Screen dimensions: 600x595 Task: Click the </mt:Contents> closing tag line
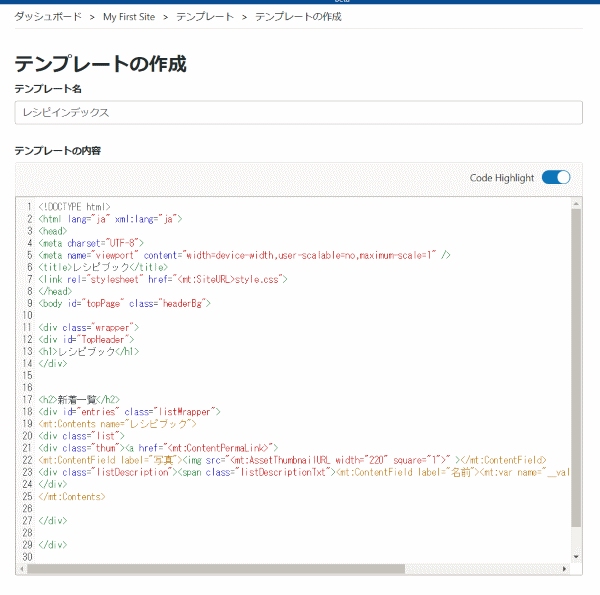(72, 496)
